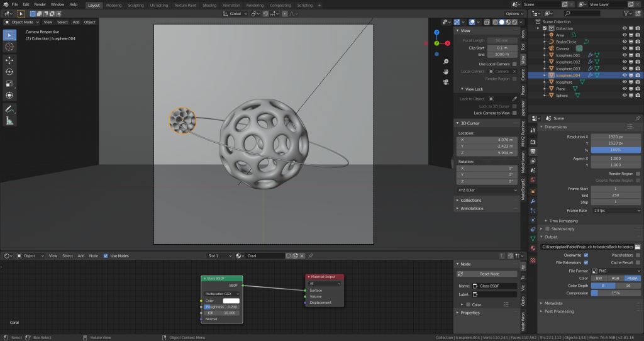Select RGBA color mode button
This screenshot has width=644, height=341.
pyautogui.click(x=632, y=279)
